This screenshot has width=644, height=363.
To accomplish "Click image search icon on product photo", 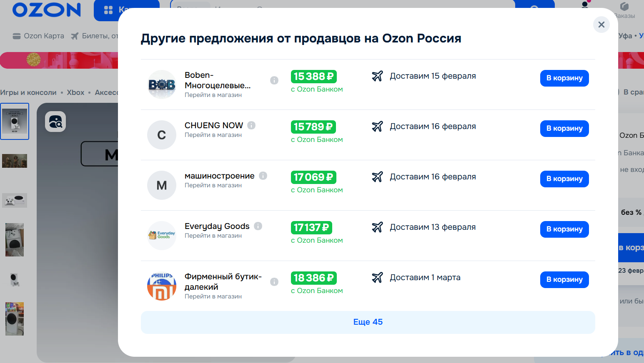I will pos(55,122).
